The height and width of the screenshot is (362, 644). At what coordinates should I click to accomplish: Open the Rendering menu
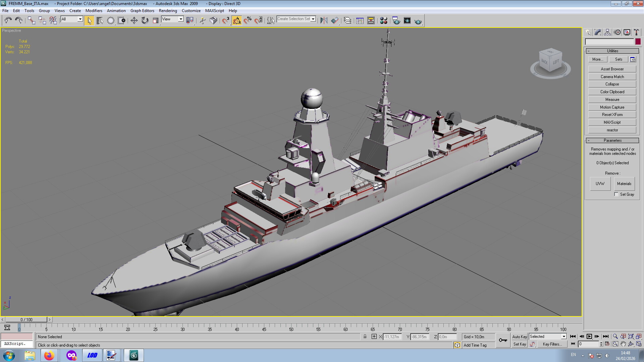pos(168,11)
